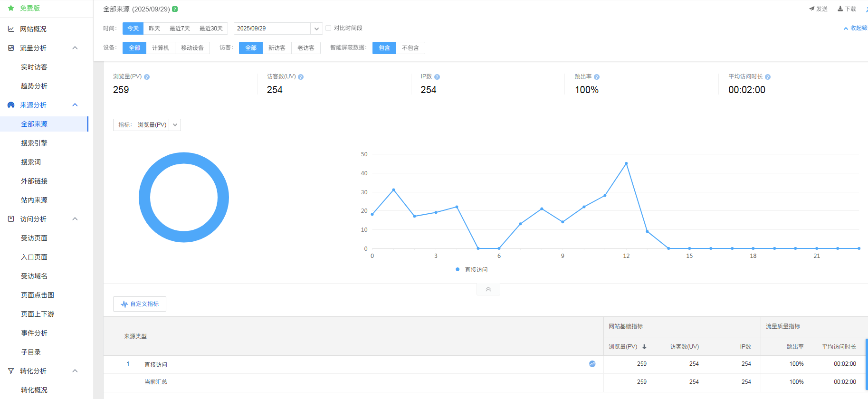Open 站内来源 in the sidebar
The image size is (868, 399).
pyautogui.click(x=34, y=200)
